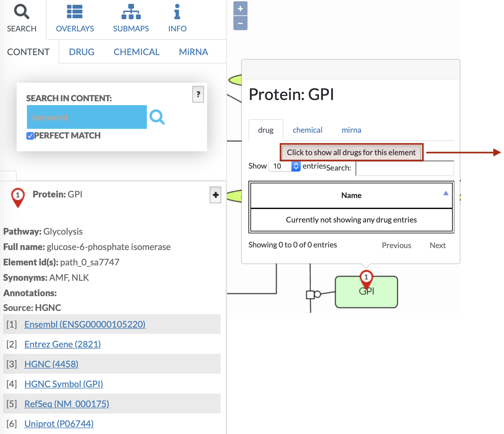504x434 pixels.
Task: Open the Info panel icon
Action: [x=177, y=12]
